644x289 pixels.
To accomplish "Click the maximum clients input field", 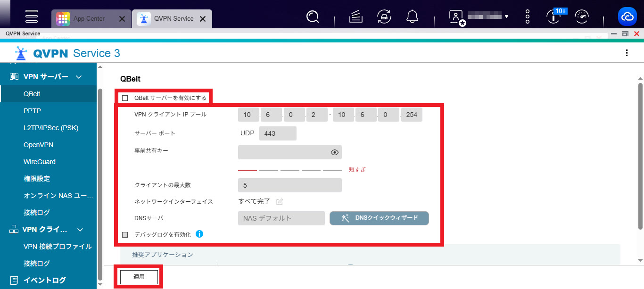I will point(289,185).
